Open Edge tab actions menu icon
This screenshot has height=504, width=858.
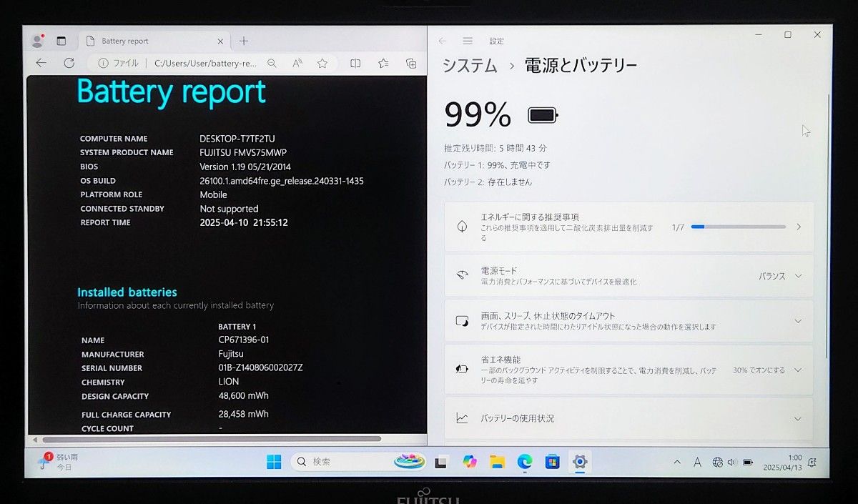pos(61,41)
